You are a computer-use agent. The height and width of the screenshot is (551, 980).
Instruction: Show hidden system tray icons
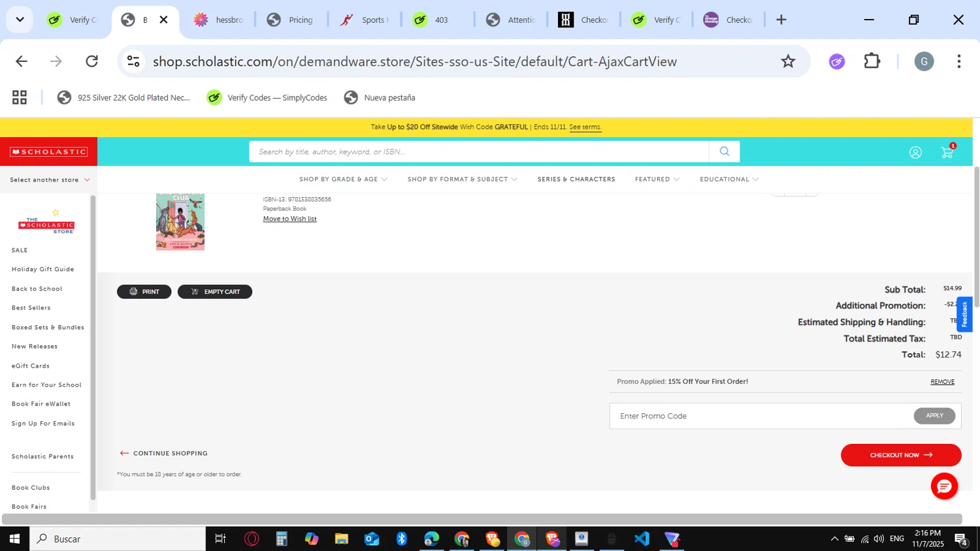coord(834,539)
